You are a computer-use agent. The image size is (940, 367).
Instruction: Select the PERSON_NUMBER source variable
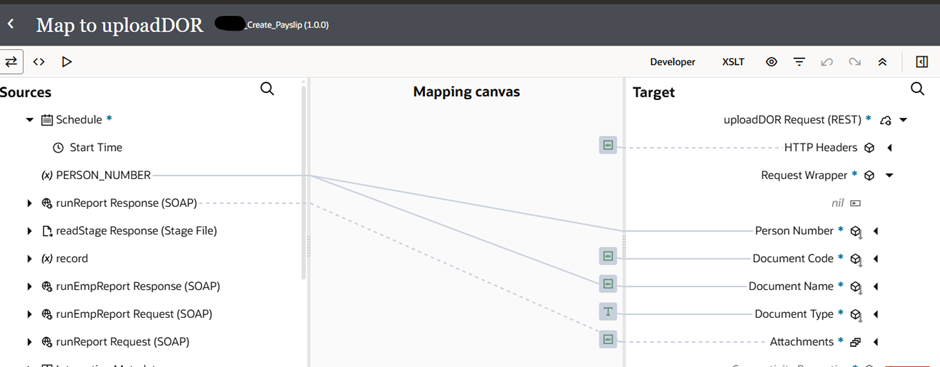(x=103, y=176)
